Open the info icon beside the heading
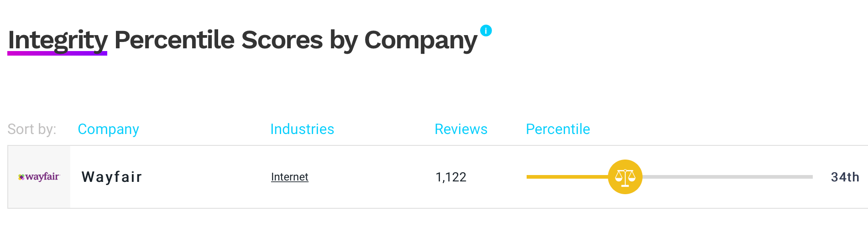 coord(486,31)
